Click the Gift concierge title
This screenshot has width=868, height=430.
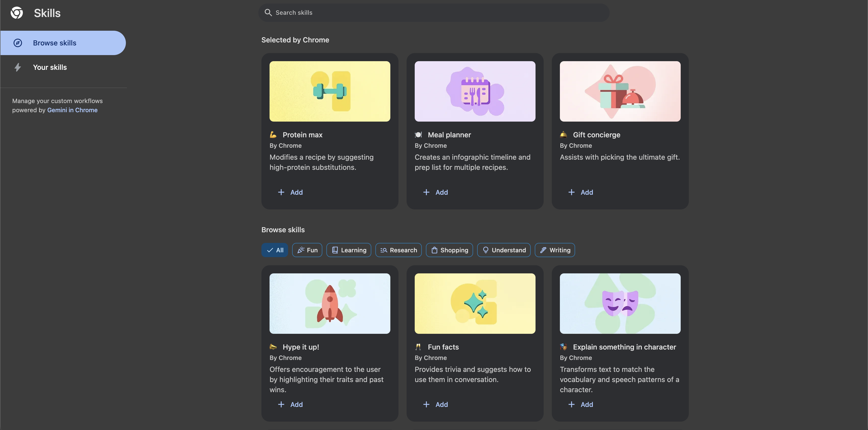point(597,135)
